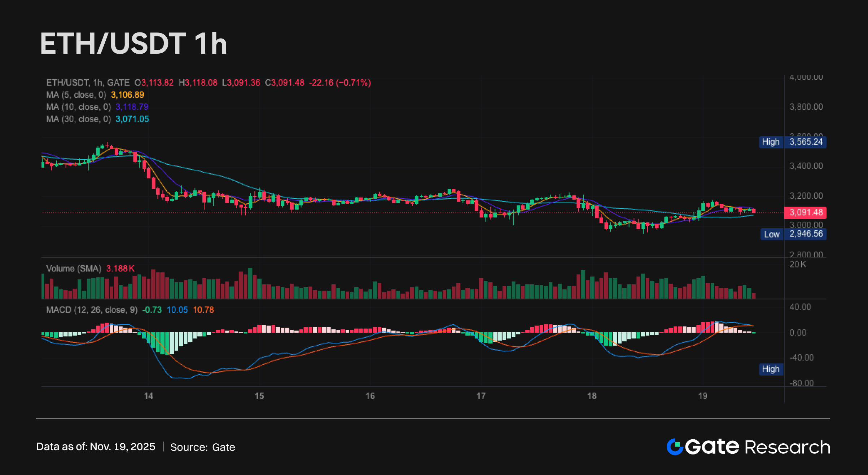
Task: Select the MA (10, close, 0) indicator label
Action: pos(78,107)
